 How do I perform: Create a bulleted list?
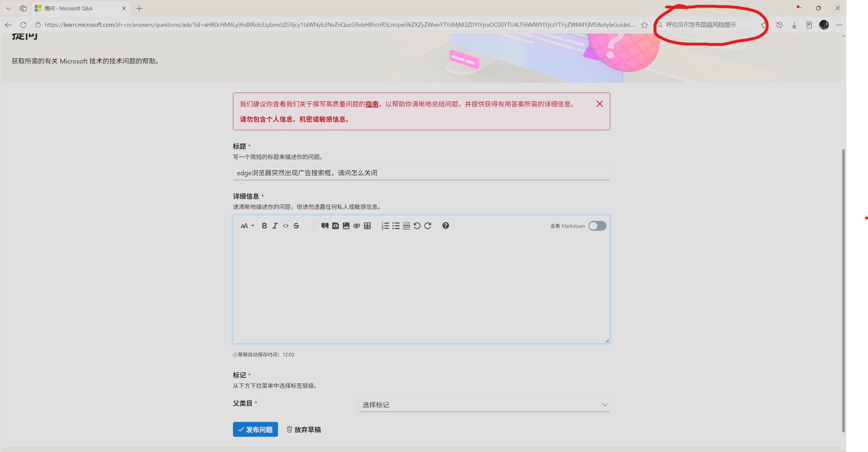[x=396, y=226]
